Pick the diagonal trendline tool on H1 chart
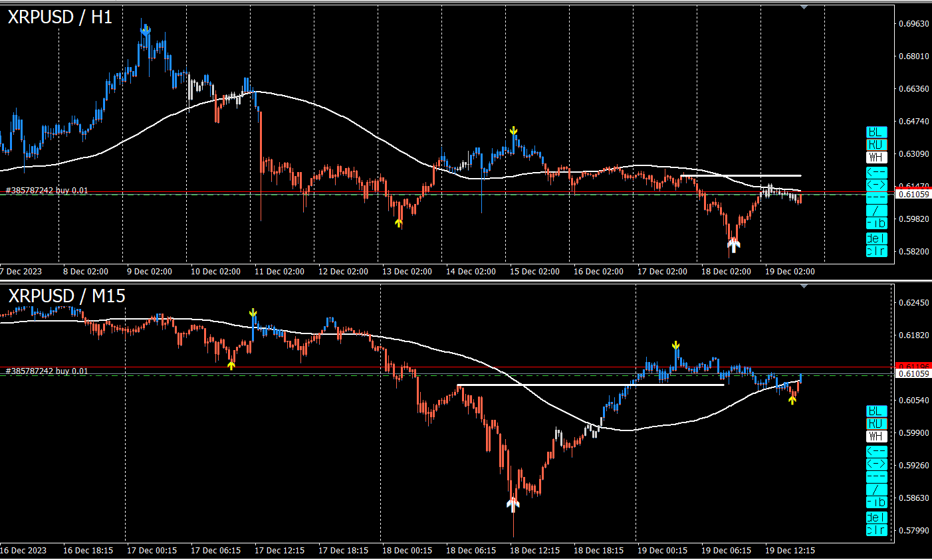 coord(876,211)
